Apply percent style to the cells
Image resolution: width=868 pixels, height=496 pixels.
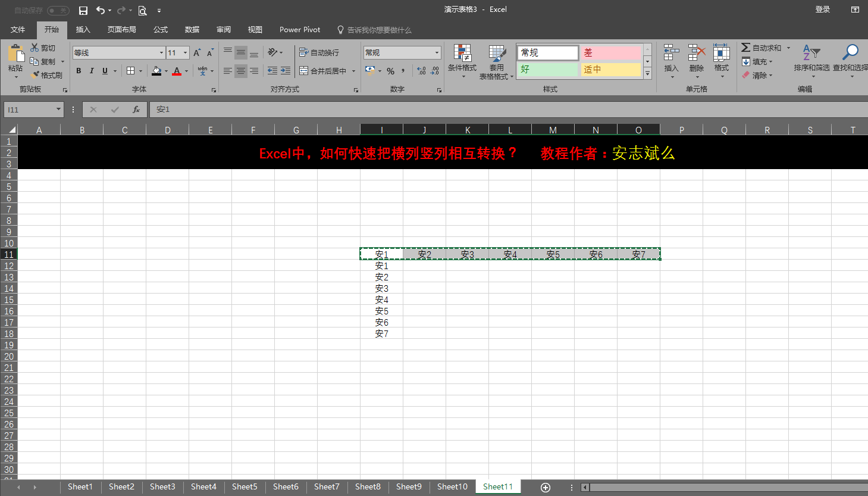click(x=390, y=71)
